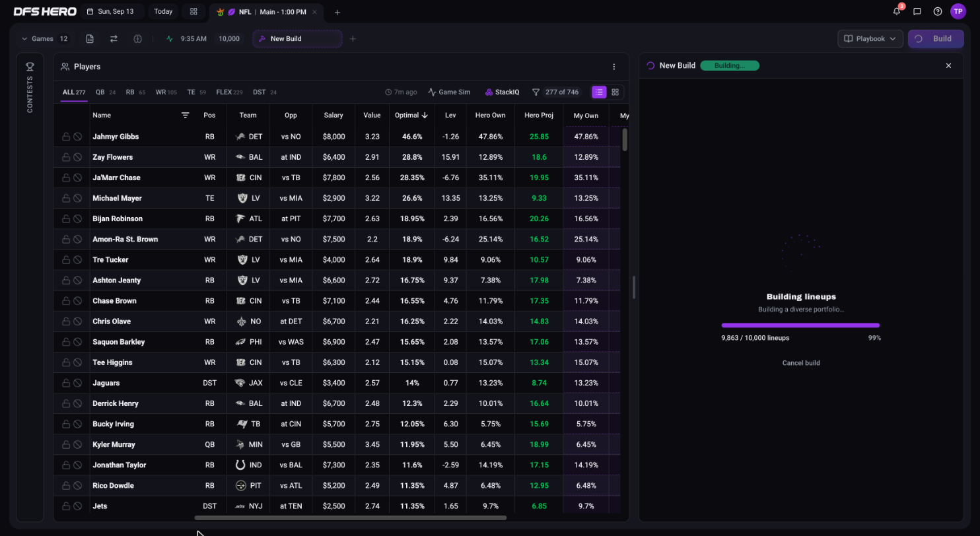Click the brain icon in the toolbar

point(137,39)
